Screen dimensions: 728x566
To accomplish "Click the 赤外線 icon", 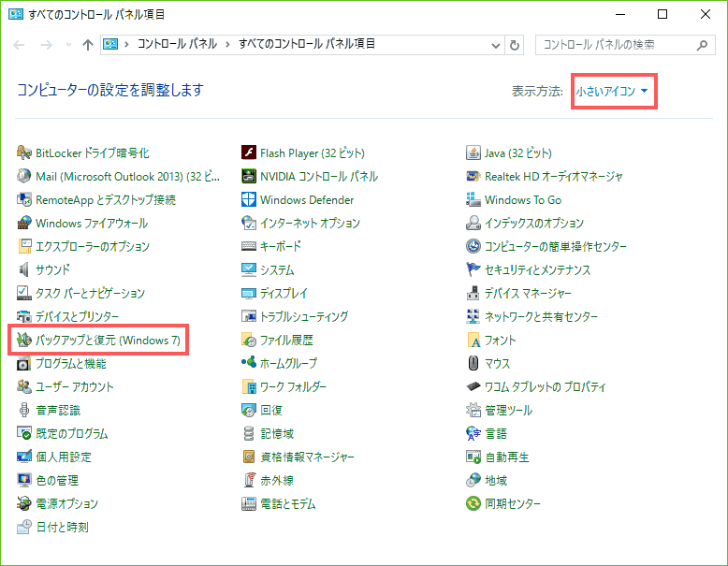I will [249, 480].
